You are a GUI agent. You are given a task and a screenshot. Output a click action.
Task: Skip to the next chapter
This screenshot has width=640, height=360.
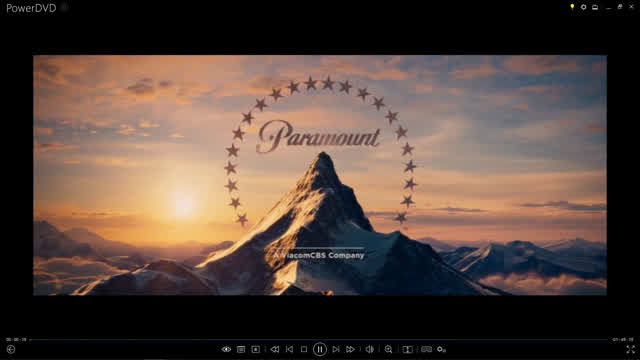[x=336, y=349]
